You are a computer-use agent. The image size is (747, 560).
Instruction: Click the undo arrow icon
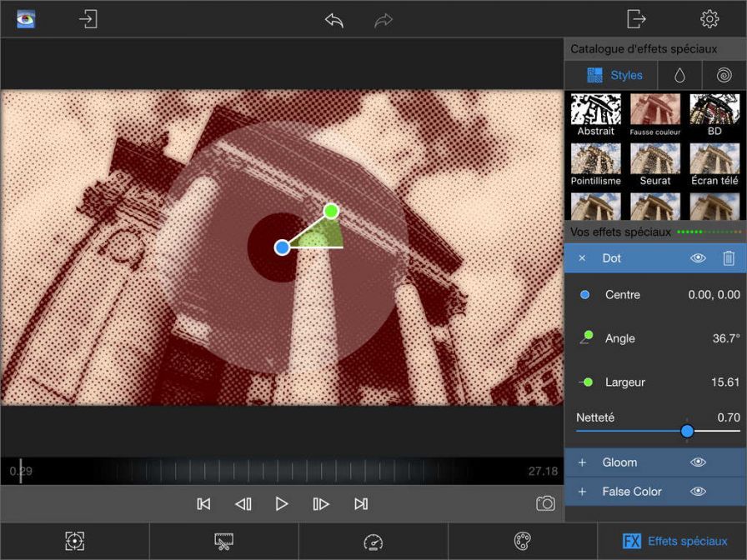[334, 20]
